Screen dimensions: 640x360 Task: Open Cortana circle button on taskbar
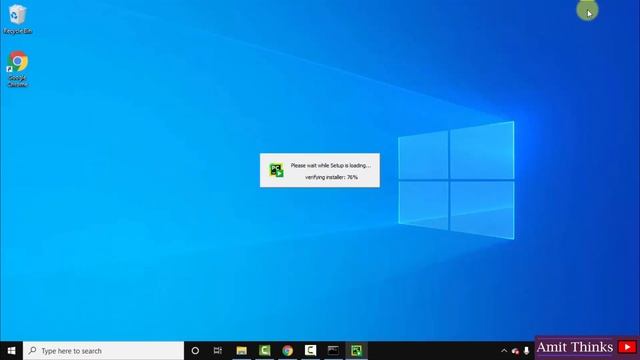click(x=195, y=351)
